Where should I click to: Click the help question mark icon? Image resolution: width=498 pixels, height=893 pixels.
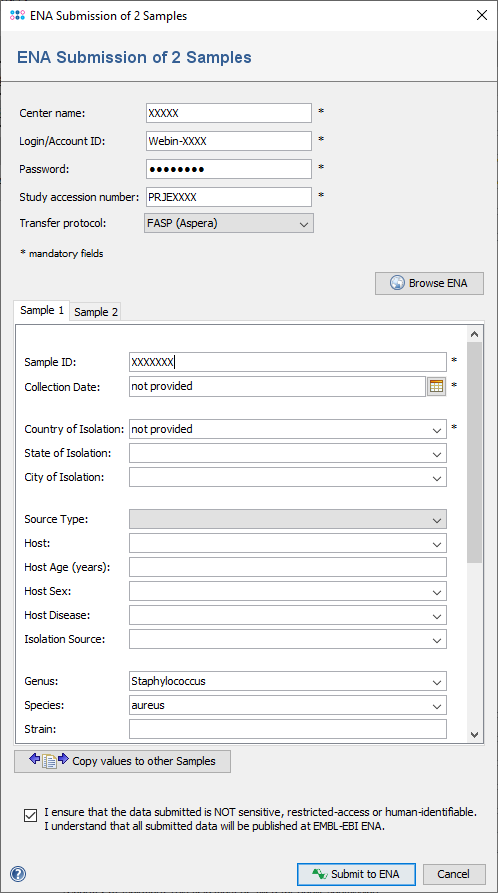pyautogui.click(x=18, y=874)
